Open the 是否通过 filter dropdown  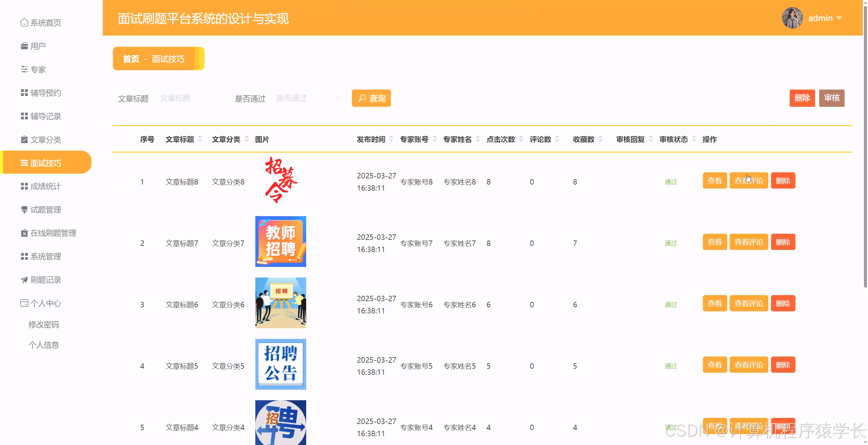(308, 98)
